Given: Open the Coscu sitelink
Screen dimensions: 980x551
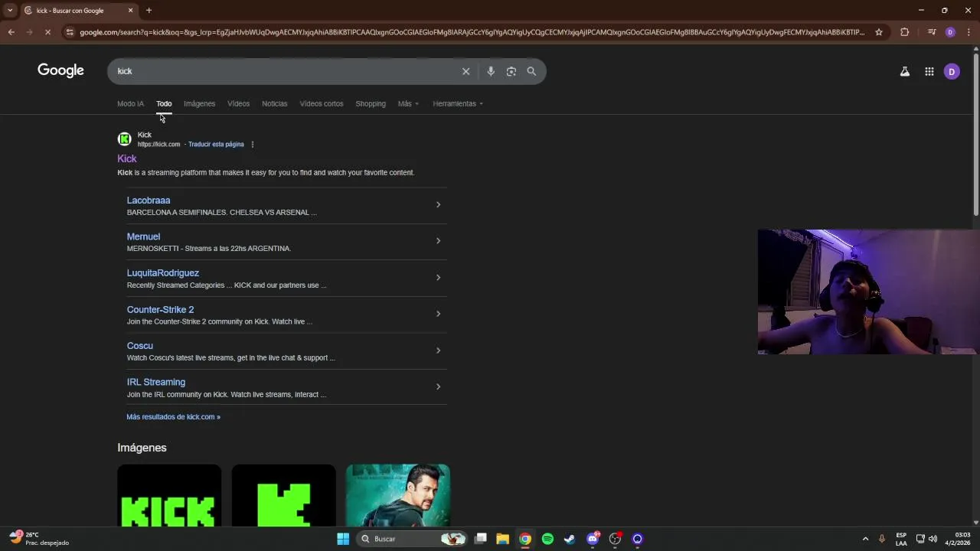Looking at the screenshot, I should click(x=140, y=346).
